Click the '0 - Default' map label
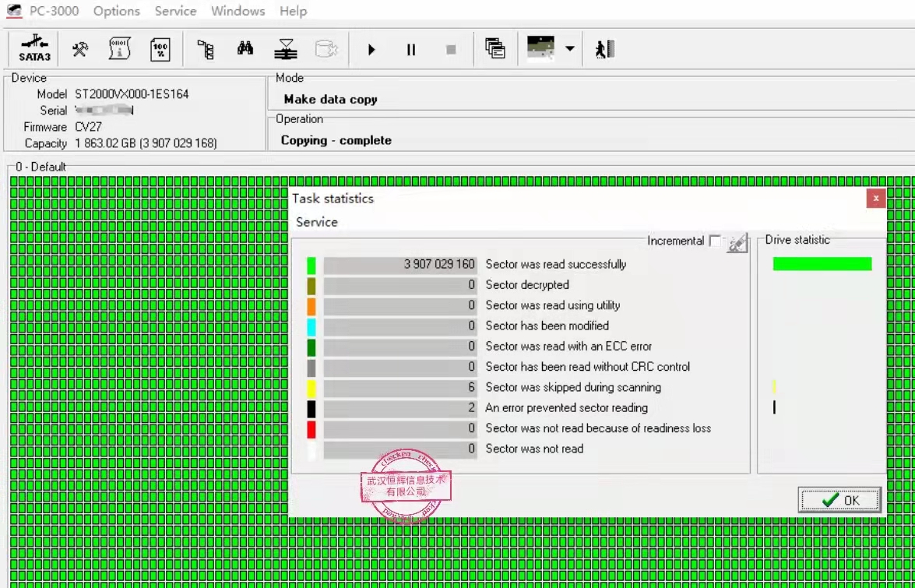Screen dimensions: 915x588 [40, 167]
